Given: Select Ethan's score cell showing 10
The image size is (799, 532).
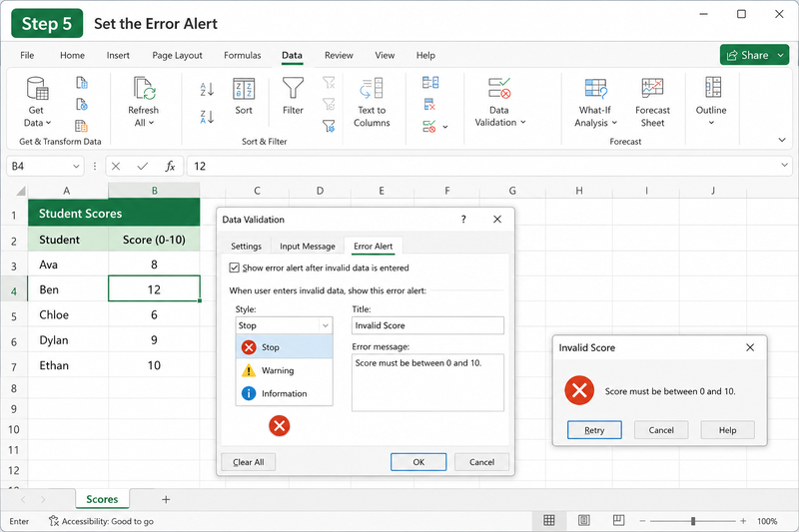Looking at the screenshot, I should pos(154,365).
